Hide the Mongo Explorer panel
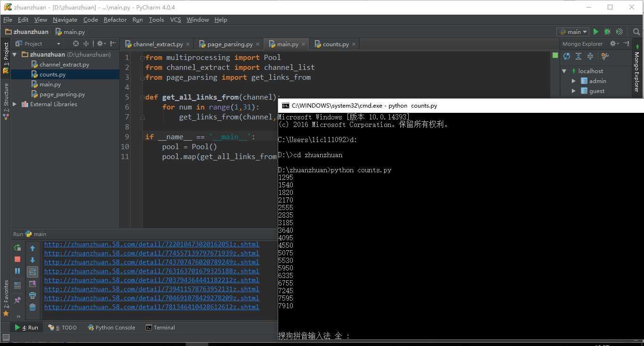644x346 pixels. (626, 43)
